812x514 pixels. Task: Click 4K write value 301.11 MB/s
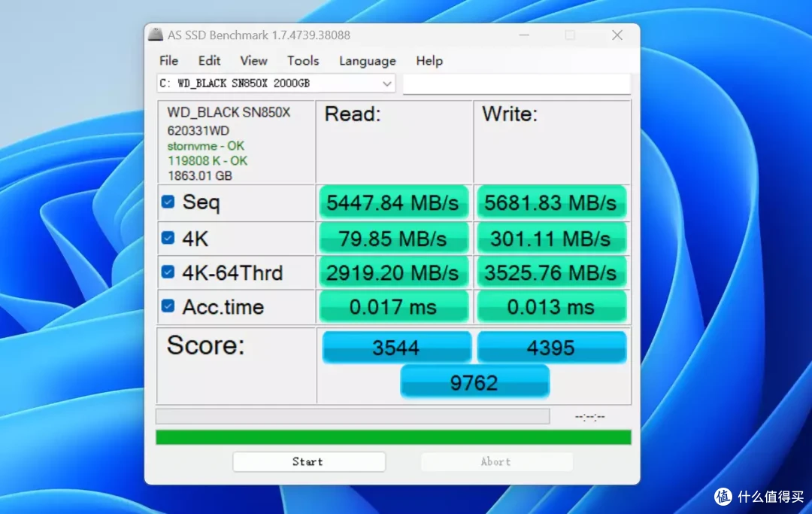point(551,239)
